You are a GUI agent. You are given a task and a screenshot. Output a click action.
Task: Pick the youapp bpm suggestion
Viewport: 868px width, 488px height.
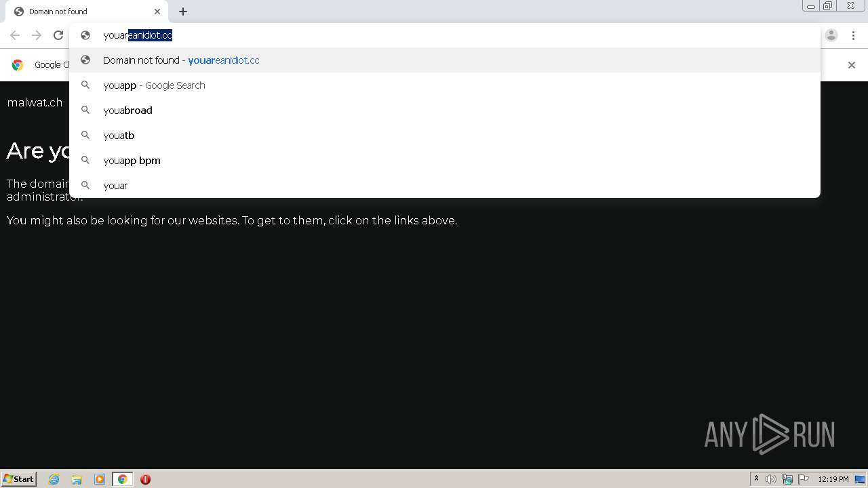[444, 161]
